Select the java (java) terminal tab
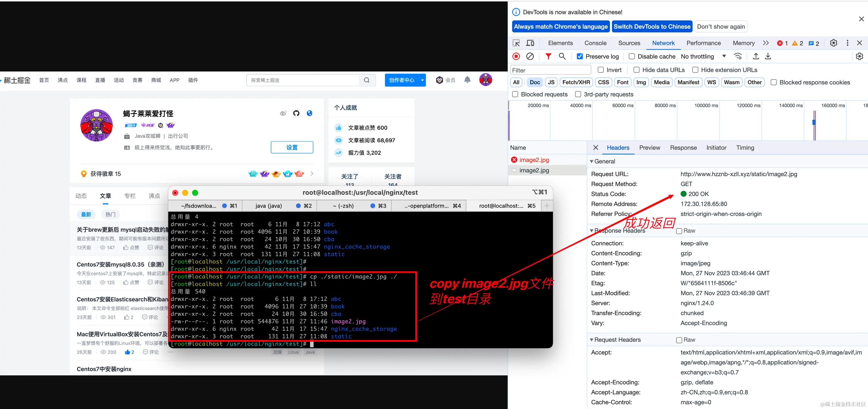Viewport: 868px width, 409px height. pyautogui.click(x=280, y=206)
